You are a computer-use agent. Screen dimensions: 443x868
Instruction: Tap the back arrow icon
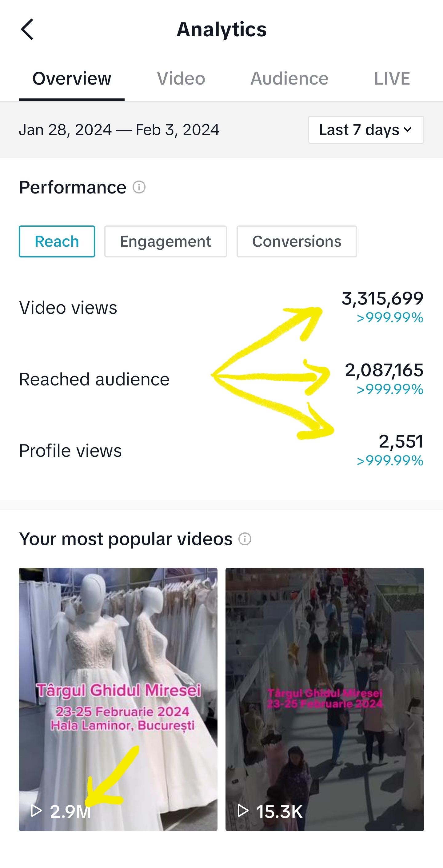(27, 29)
